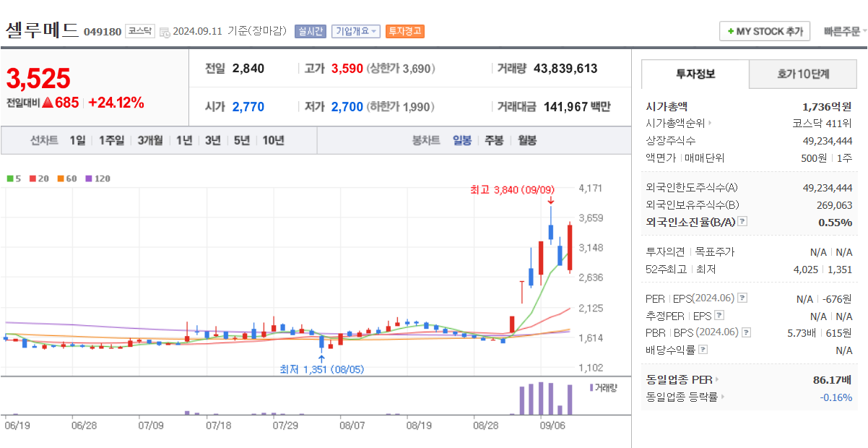This screenshot has width=868, height=448.
Task: Switch candle chart to 주봉
Action: [494, 140]
